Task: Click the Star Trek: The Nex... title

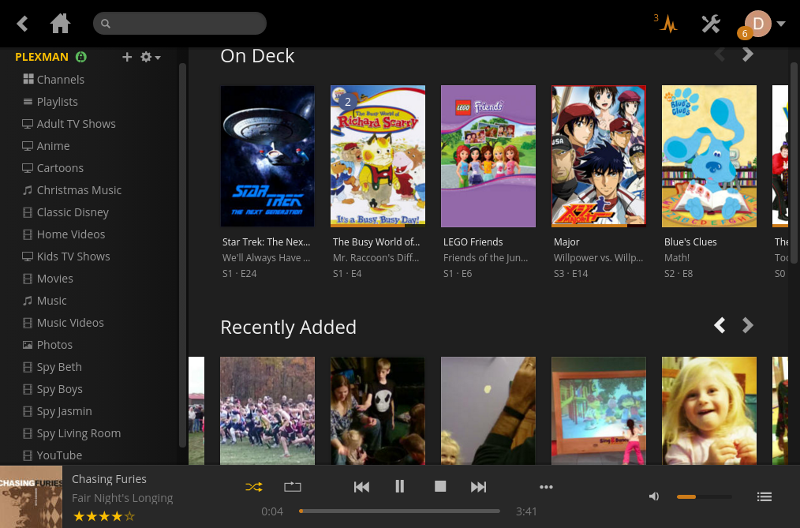Action: tap(266, 242)
